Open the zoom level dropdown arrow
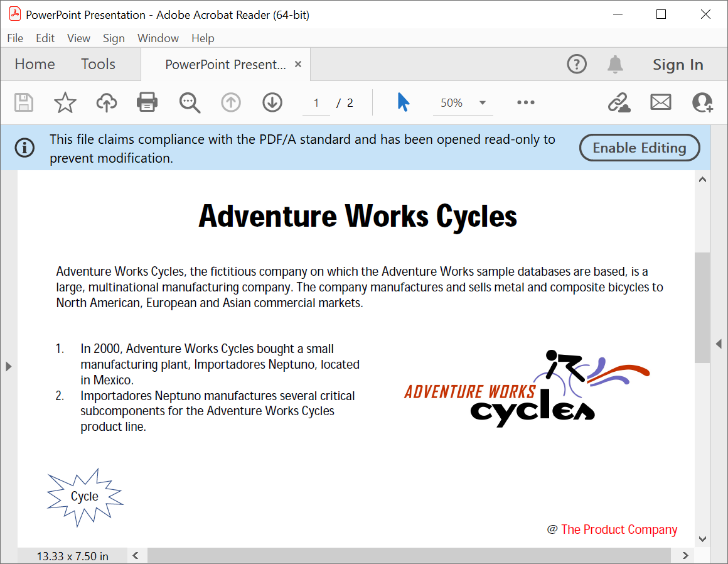Screen dimensions: 728x564 pos(483,102)
